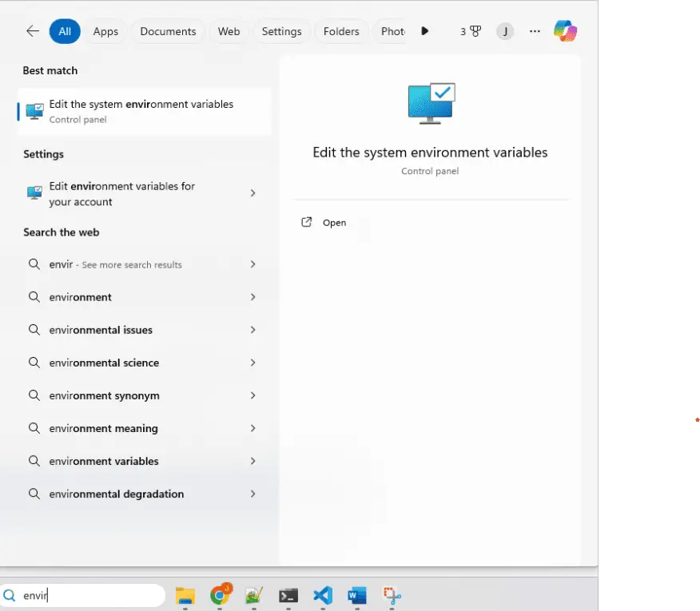Image resolution: width=700 pixels, height=611 pixels.
Task: Launch the Snipping Tool from the taskbar
Action: click(392, 595)
